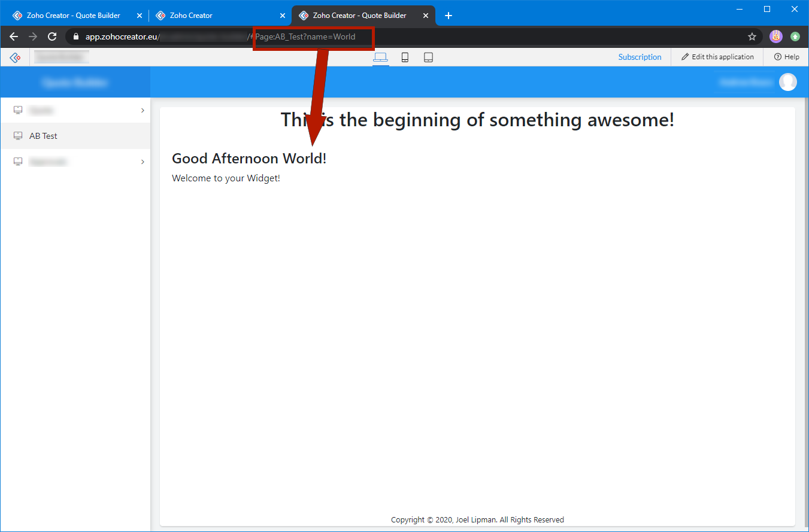Switch to first Quote Builder tab
The width and height of the screenshot is (809, 532).
click(73, 16)
